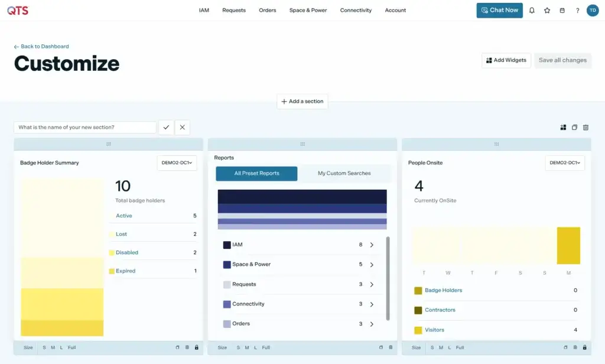This screenshot has height=364, width=605.
Task: Click the section name input field
Action: (x=85, y=128)
